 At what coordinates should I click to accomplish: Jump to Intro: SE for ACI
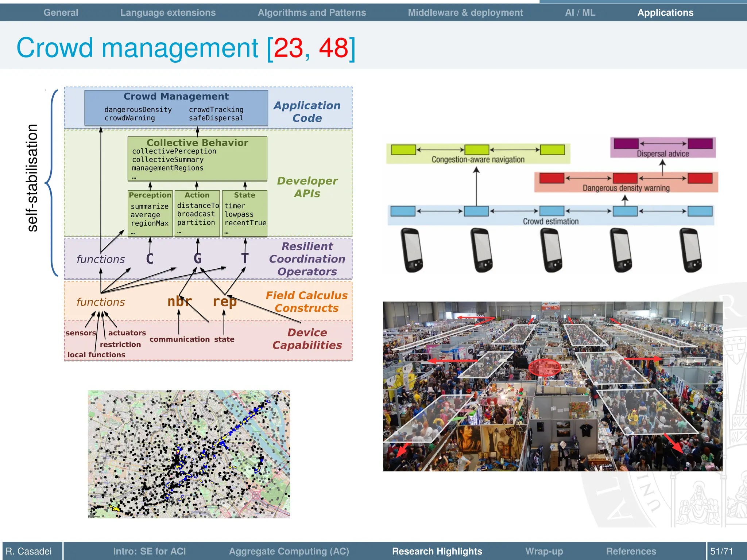[149, 551]
